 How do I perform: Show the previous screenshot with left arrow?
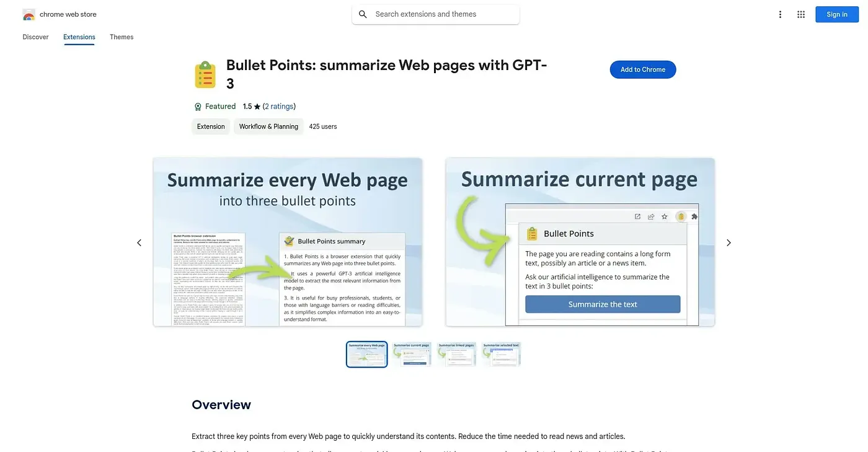point(139,242)
